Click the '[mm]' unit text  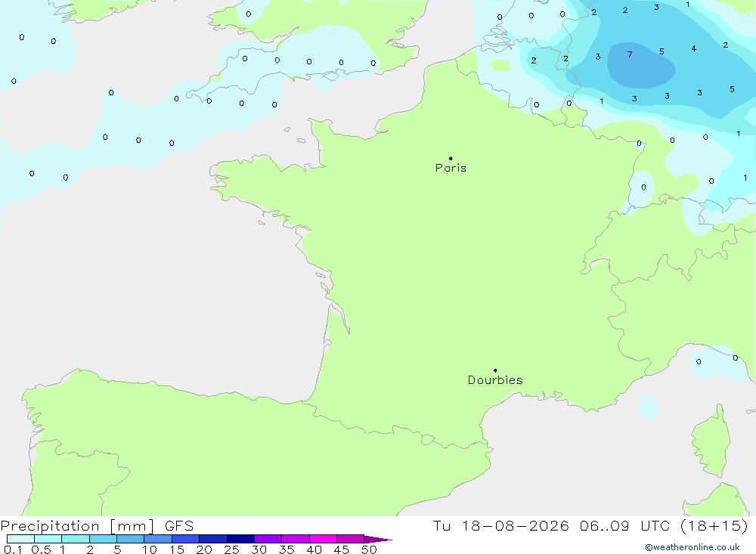point(132,526)
